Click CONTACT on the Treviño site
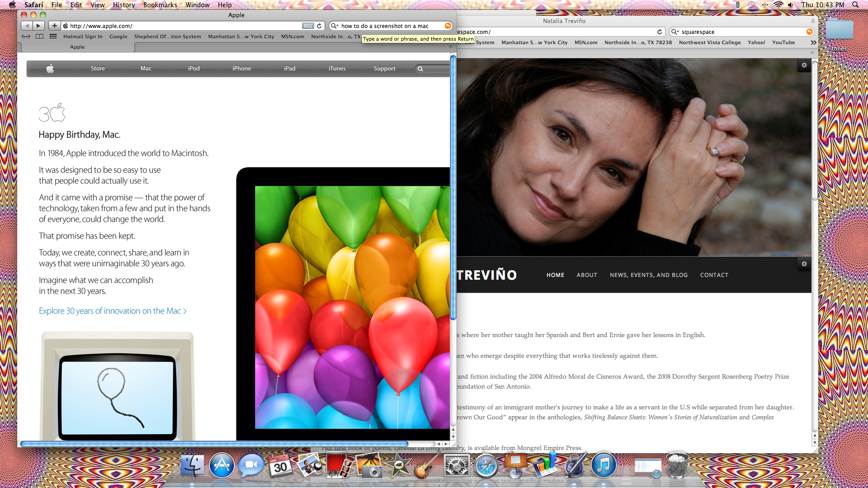868x488 pixels. pos(714,275)
